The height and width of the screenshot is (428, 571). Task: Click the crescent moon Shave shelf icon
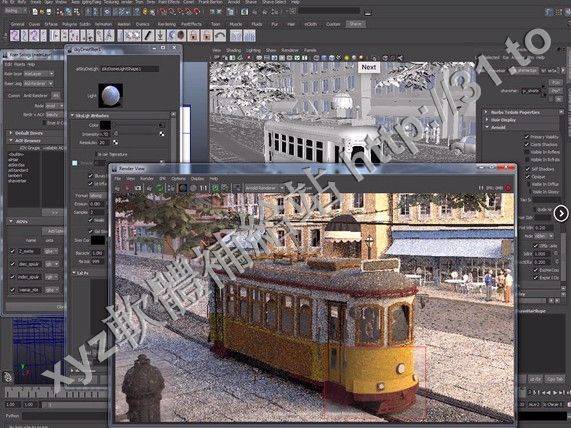coord(171,36)
